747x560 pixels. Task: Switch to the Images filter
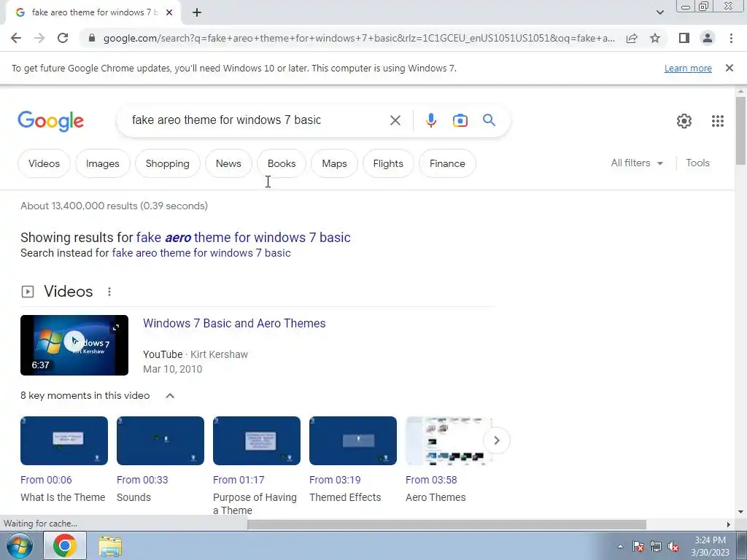102,163
